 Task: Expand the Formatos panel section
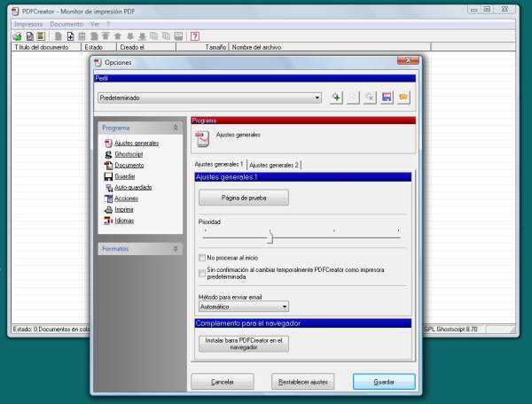coord(175,249)
